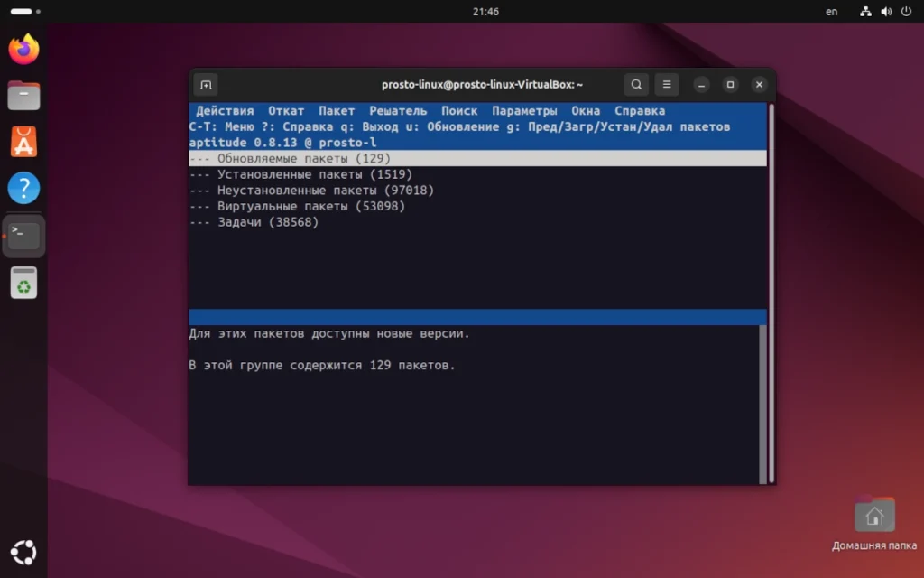Click the hint text "u: Обновление"
This screenshot has height=578, width=924.
(453, 126)
